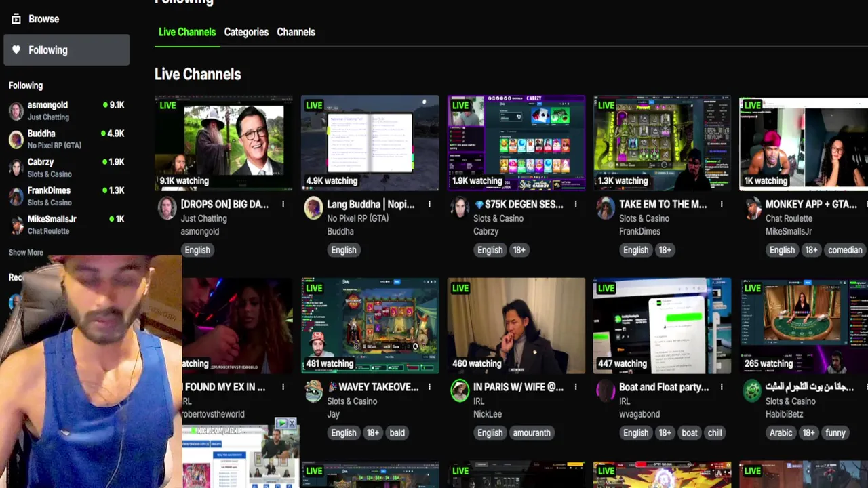This screenshot has height=488, width=868.
Task: Click asmongold's stream card avatar
Action: (167, 209)
